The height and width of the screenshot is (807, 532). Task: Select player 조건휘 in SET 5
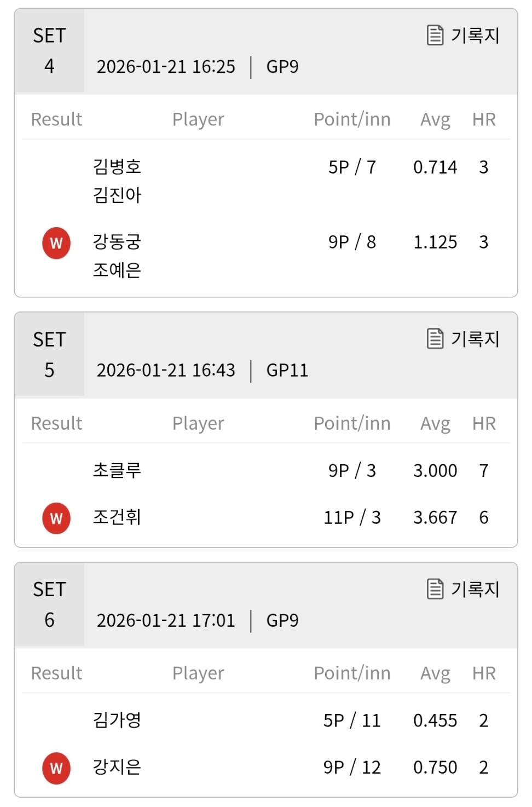(x=117, y=517)
